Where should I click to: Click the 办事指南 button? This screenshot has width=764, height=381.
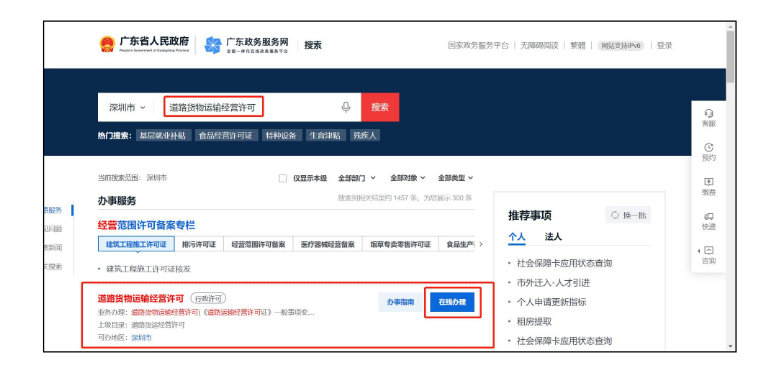pos(401,302)
